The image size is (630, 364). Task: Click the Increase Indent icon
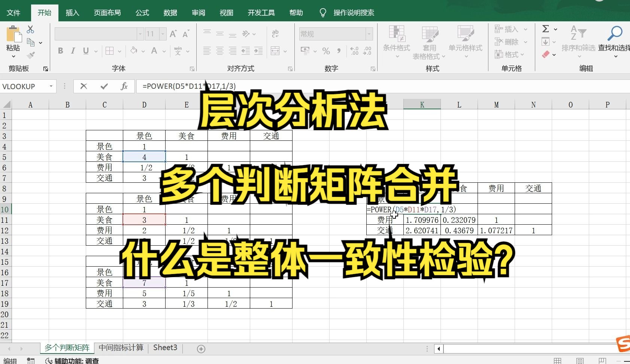[258, 51]
